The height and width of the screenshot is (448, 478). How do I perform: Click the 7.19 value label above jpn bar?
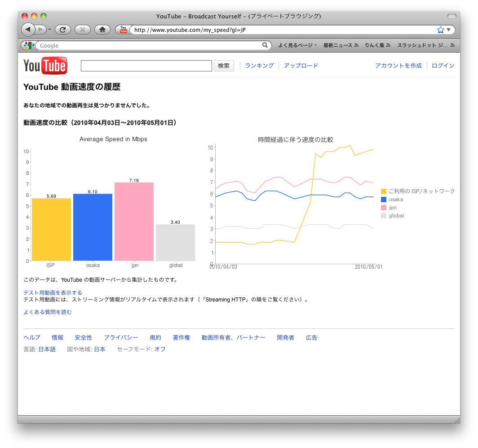[134, 180]
